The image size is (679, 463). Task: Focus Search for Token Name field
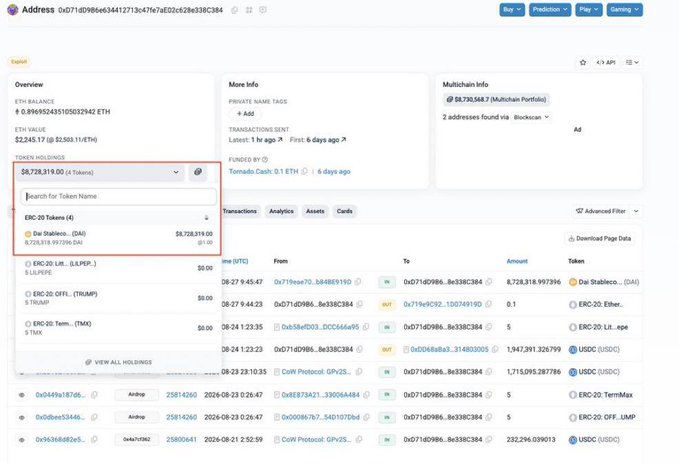(x=118, y=197)
